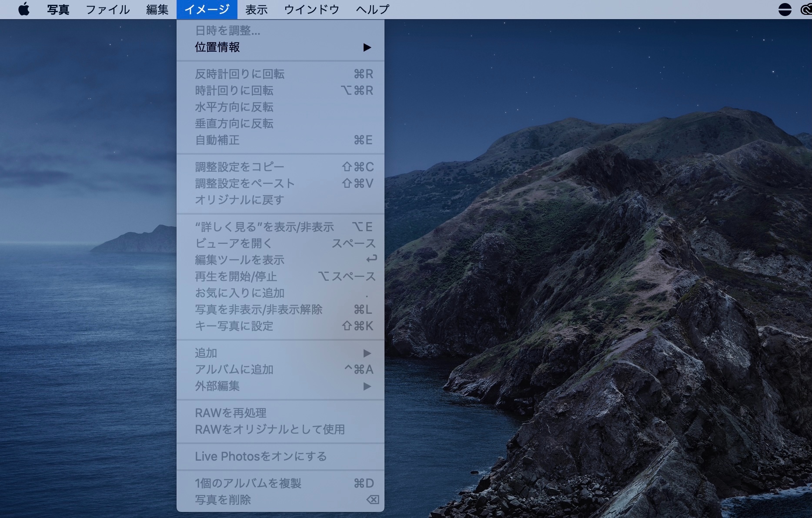Viewport: 812px width, 518px height.
Task: Open the ヘルプ menu
Action: 372,9
